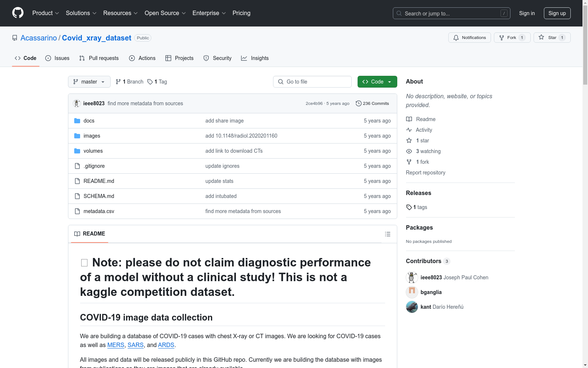Open the SCHEMA.md file
The height and width of the screenshot is (368, 588).
[99, 196]
